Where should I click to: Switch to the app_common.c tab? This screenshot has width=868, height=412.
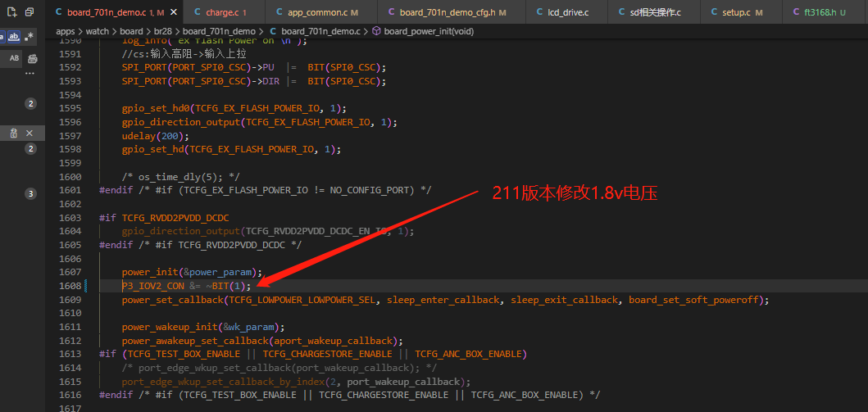click(320, 12)
